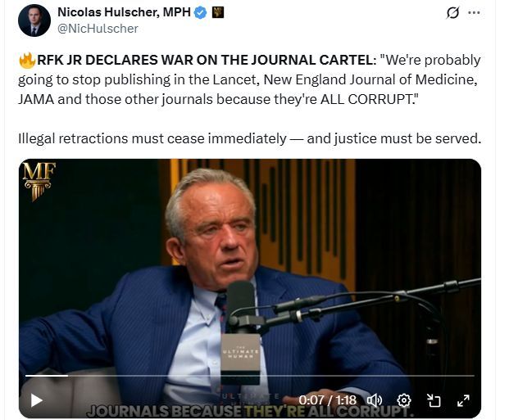Click the blue verified checkmark badge

coord(200,12)
